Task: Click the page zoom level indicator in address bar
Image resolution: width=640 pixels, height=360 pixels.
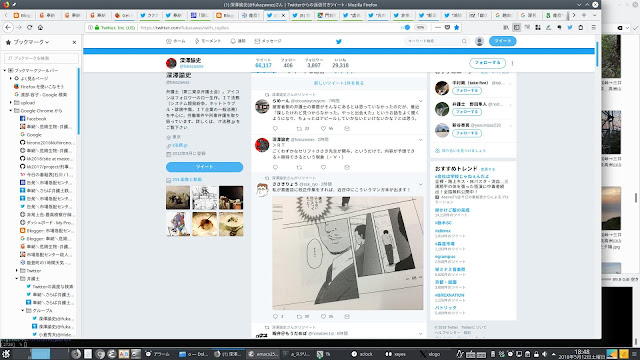Action: pyautogui.click(x=420, y=27)
